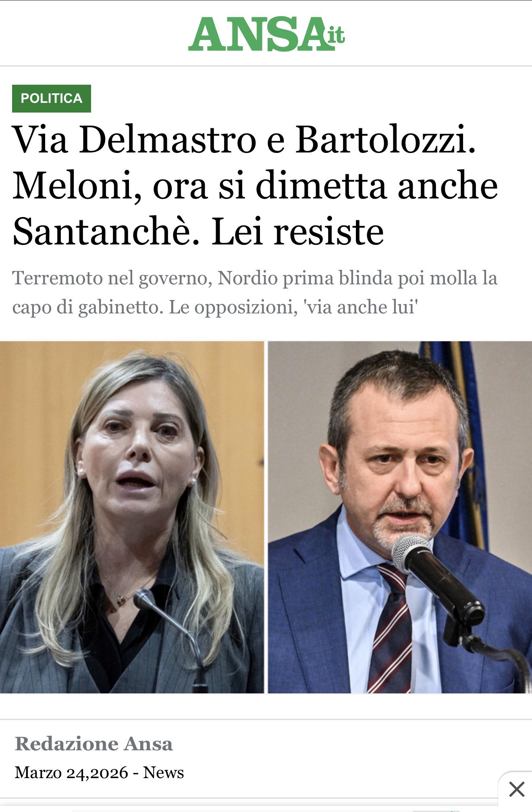Close the banner with the X icon

click(x=516, y=789)
